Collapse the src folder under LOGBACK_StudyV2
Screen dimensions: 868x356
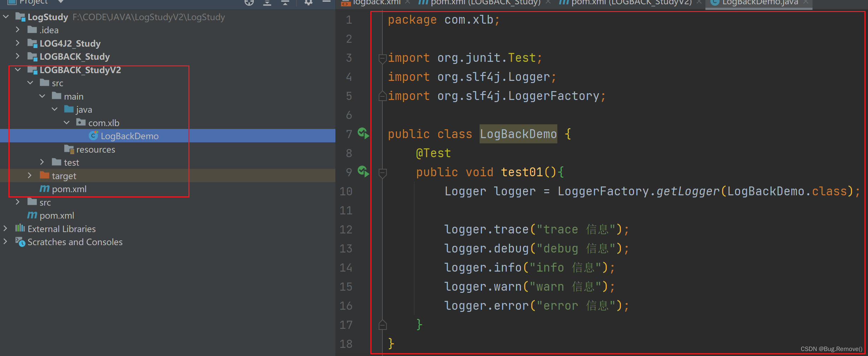click(x=30, y=83)
